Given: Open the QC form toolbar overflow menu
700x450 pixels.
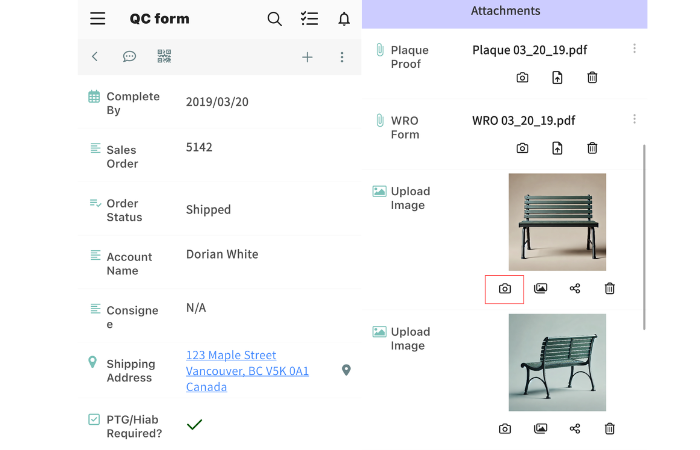Looking at the screenshot, I should point(342,57).
